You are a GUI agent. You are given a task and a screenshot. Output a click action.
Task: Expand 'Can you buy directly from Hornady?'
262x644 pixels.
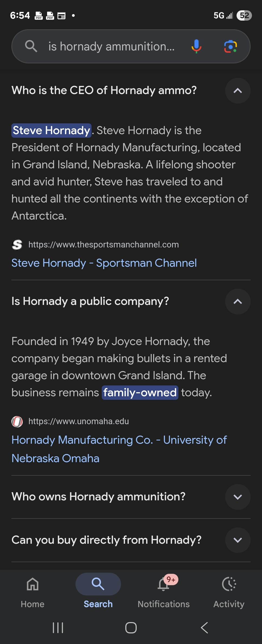point(238,540)
